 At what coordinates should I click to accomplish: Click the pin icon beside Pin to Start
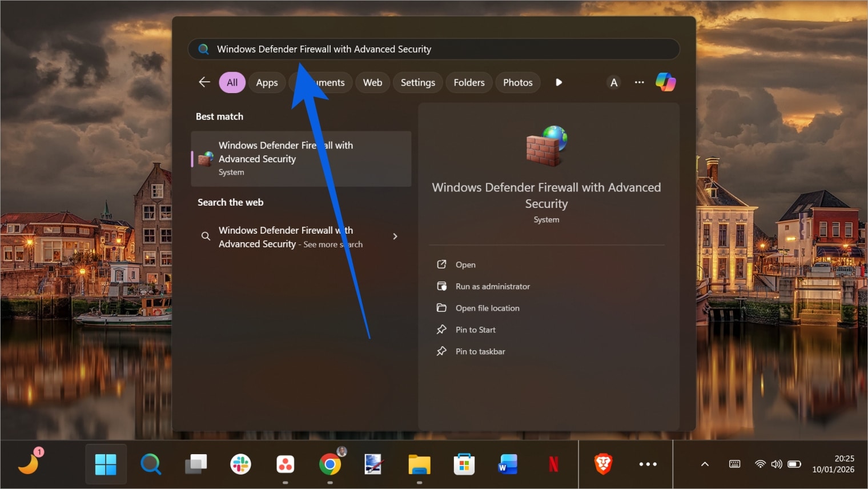point(441,329)
